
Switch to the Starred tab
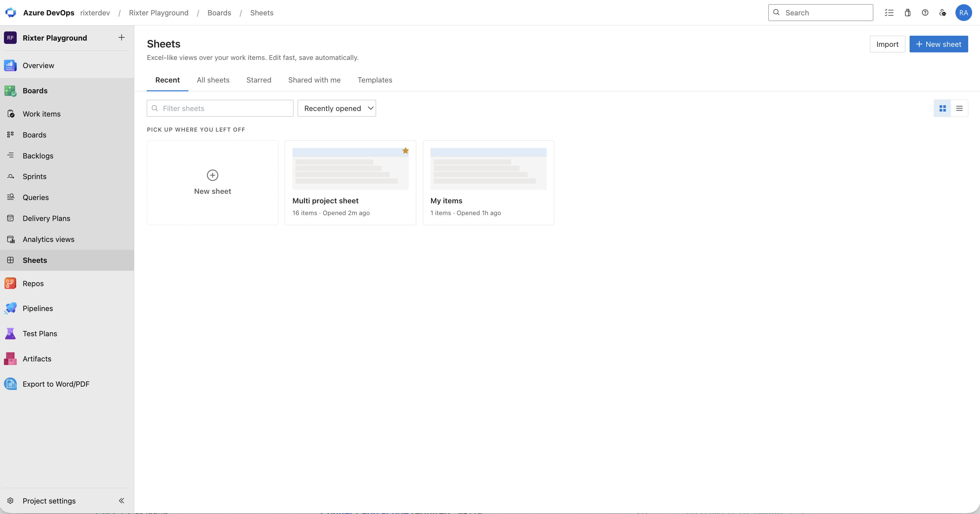[x=259, y=80]
